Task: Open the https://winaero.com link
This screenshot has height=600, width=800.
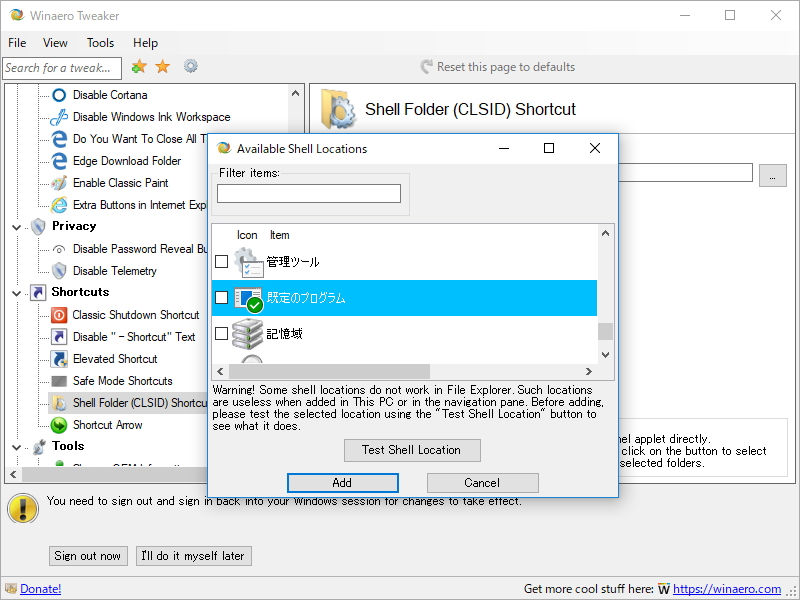Action: click(727, 589)
